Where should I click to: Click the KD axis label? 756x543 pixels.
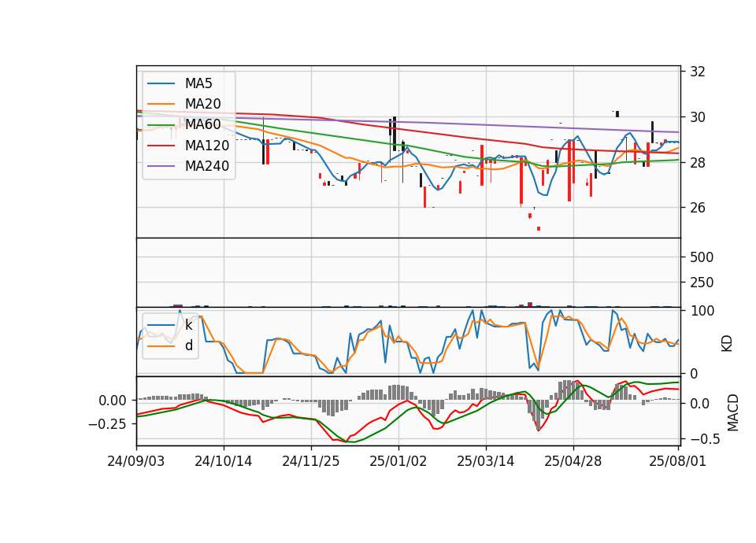(x=727, y=344)
